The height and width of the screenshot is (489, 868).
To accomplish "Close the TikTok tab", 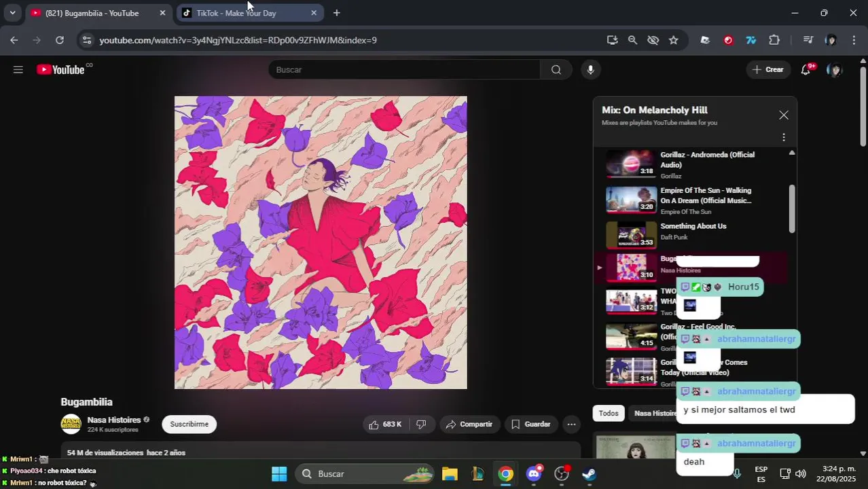I will tap(313, 13).
